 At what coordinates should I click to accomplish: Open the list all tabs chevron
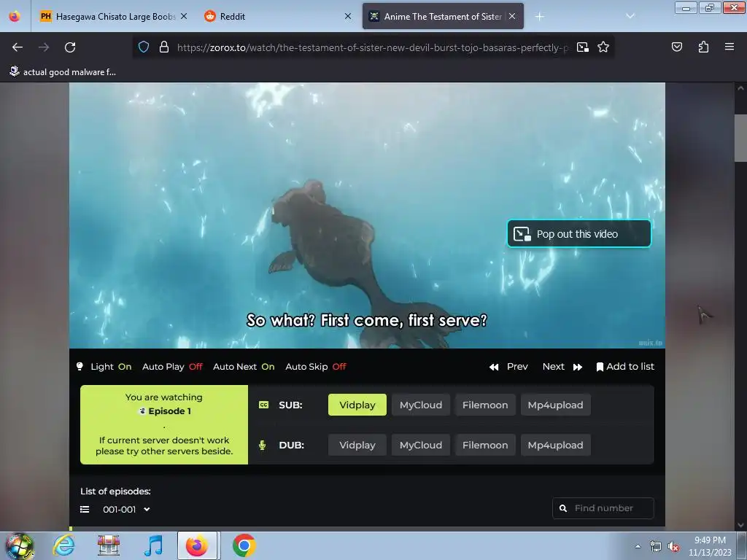(x=630, y=16)
